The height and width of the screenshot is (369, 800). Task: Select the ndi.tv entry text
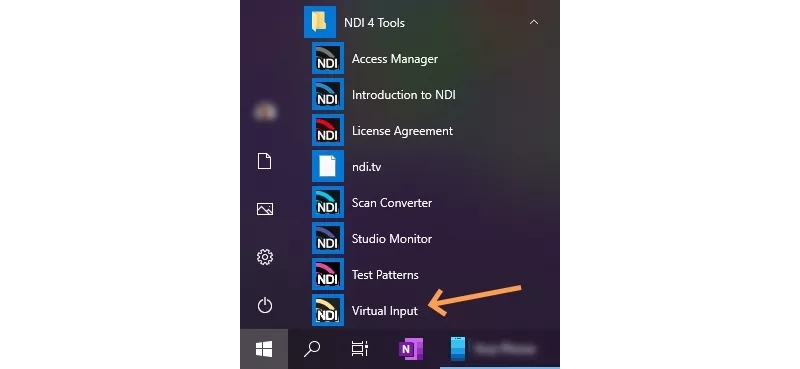366,167
